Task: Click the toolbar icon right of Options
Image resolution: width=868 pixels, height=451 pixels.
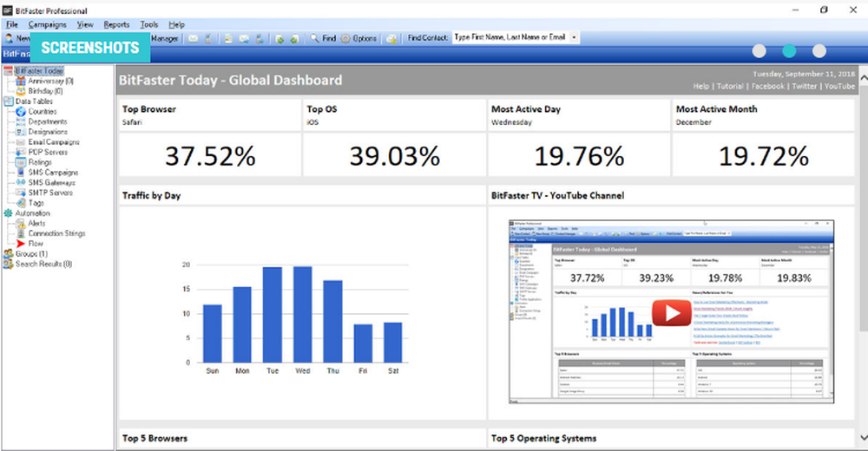Action: click(x=391, y=38)
